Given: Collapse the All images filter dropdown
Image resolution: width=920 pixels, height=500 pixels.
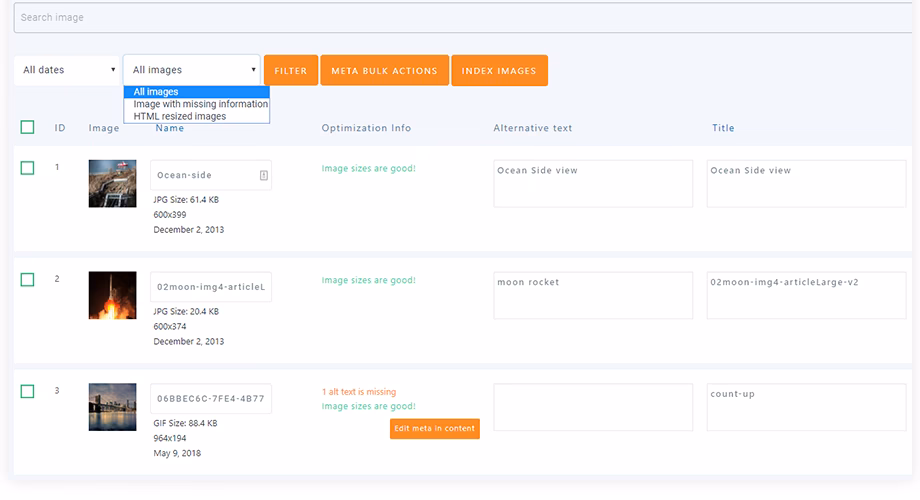Looking at the screenshot, I should [192, 70].
